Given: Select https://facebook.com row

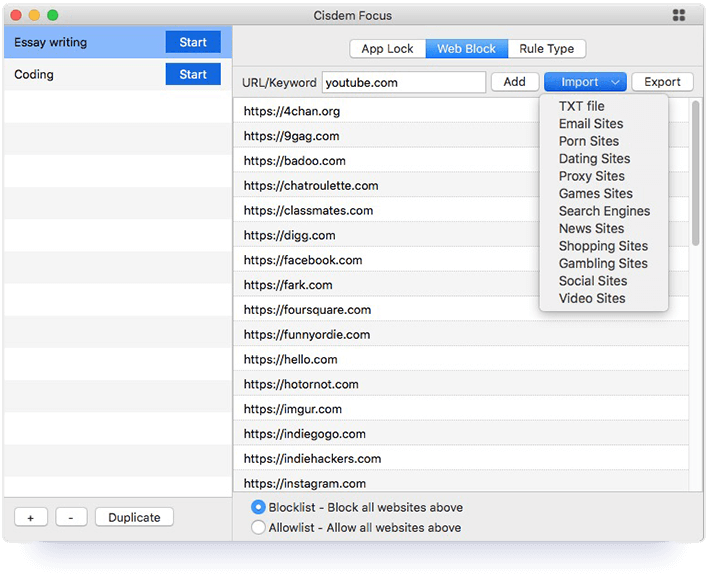Looking at the screenshot, I should (x=461, y=260).
